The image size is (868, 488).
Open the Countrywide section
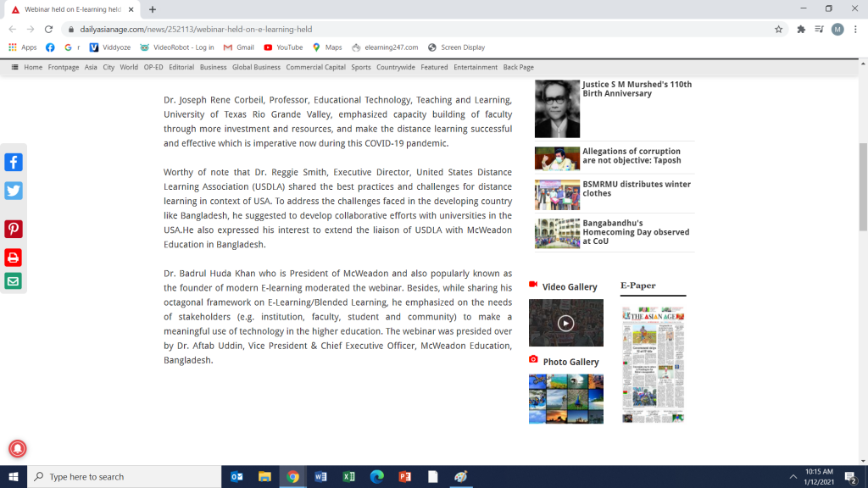click(x=396, y=67)
